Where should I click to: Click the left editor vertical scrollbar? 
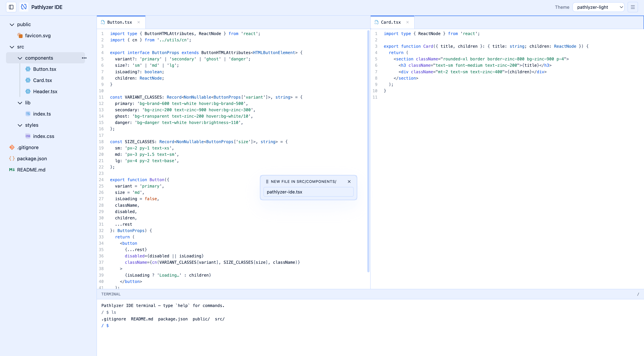coord(368,151)
